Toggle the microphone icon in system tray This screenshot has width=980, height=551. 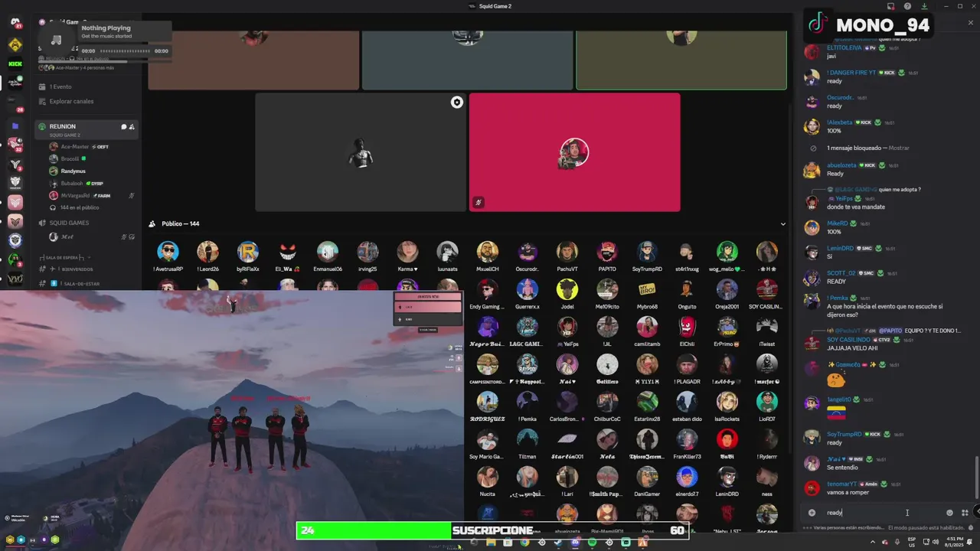[x=897, y=543]
